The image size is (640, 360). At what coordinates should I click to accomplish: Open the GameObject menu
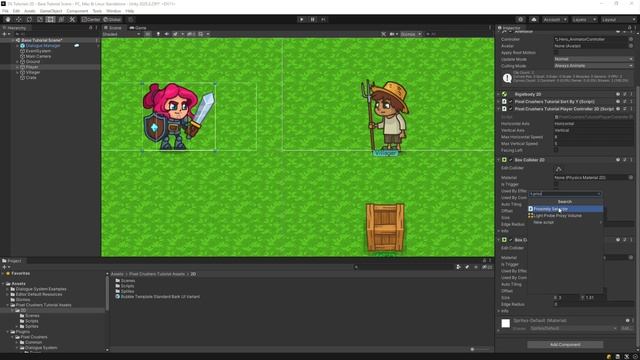[51, 11]
